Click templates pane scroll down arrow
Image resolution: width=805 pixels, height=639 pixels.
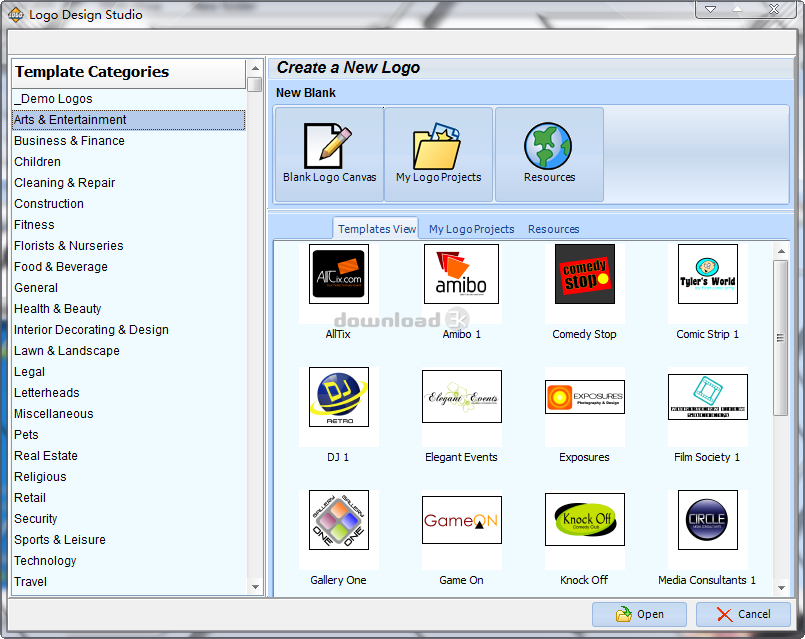(781, 588)
